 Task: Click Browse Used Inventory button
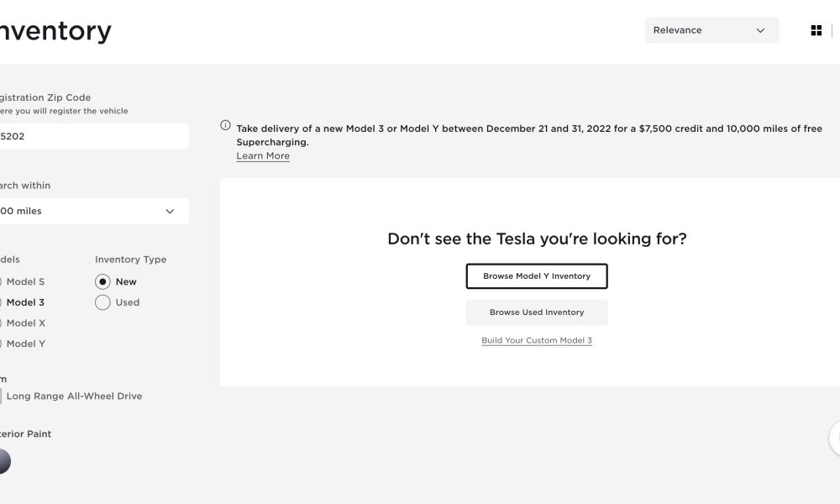[x=537, y=312]
